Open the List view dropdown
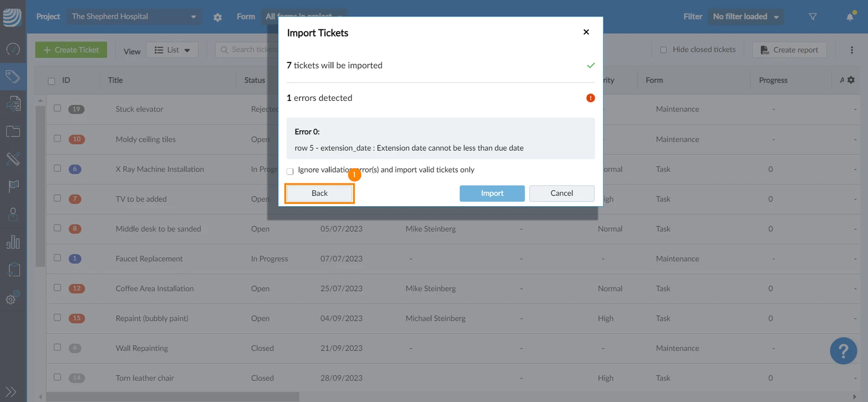The height and width of the screenshot is (402, 868). pos(172,50)
